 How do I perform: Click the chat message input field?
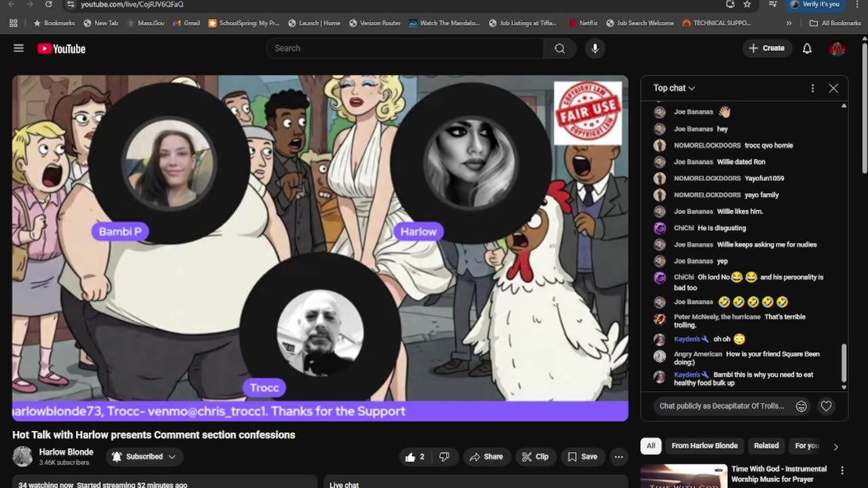722,406
